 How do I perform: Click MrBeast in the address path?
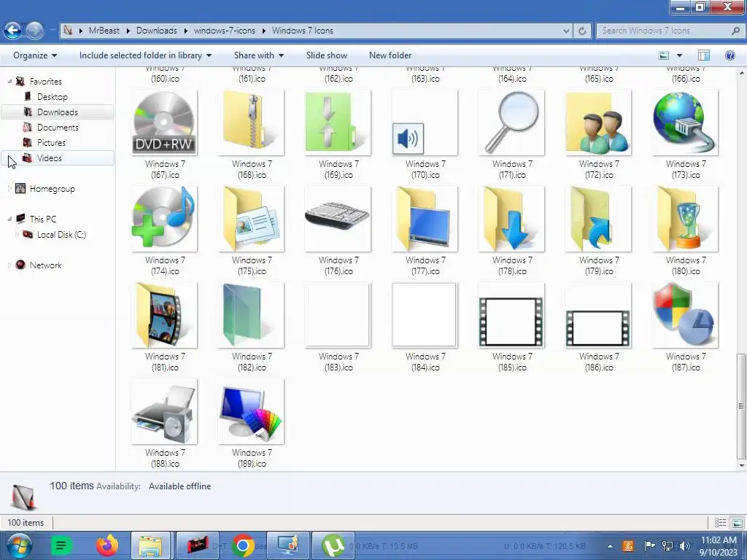coord(104,31)
